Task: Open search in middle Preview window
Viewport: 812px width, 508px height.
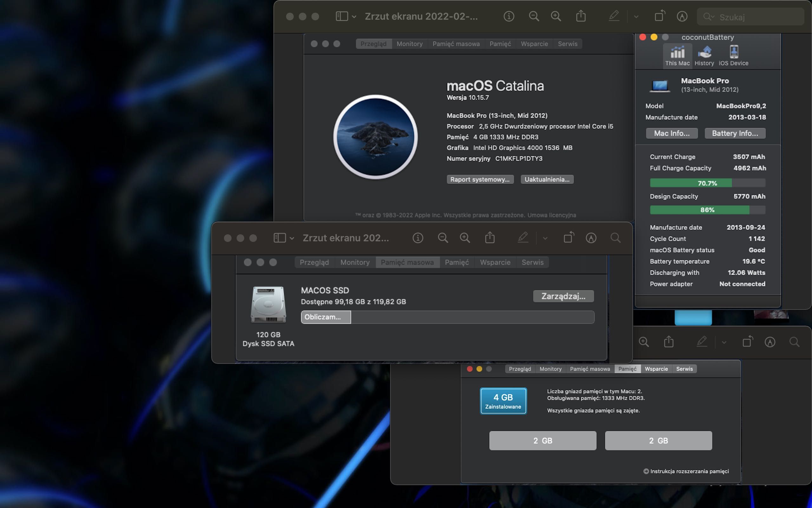Action: point(615,238)
